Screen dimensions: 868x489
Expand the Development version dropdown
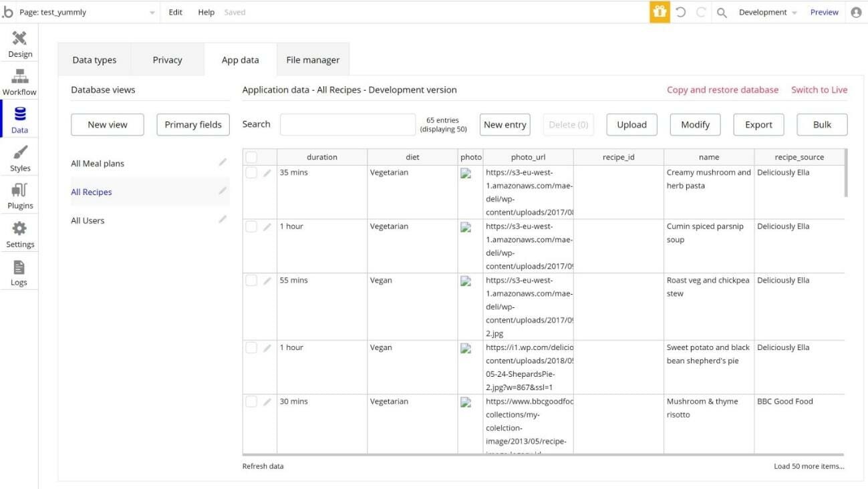[x=767, y=12]
